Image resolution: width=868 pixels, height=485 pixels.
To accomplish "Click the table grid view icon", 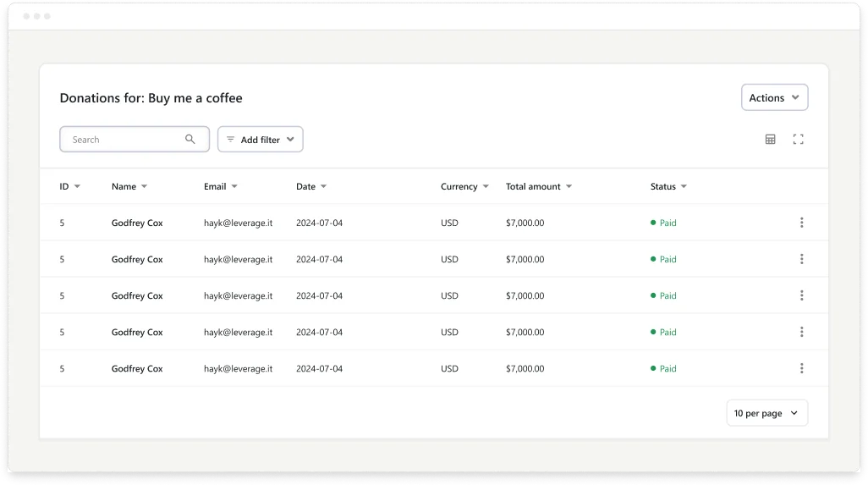I will pyautogui.click(x=770, y=140).
